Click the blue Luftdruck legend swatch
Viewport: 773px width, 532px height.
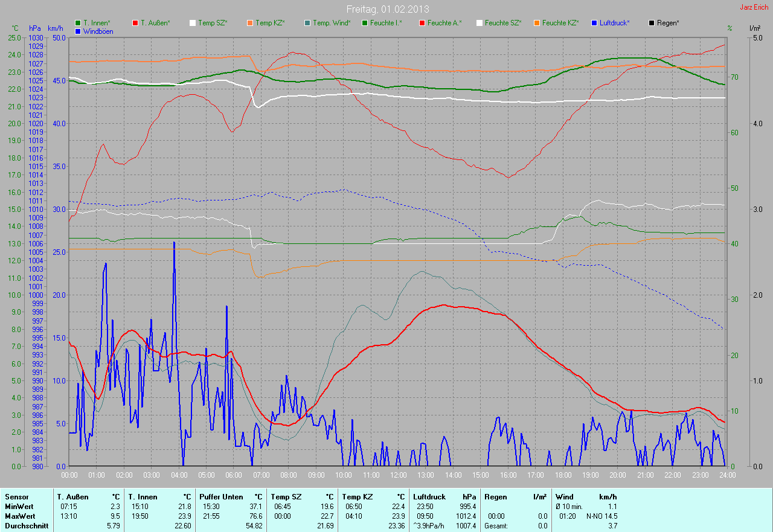pyautogui.click(x=594, y=23)
